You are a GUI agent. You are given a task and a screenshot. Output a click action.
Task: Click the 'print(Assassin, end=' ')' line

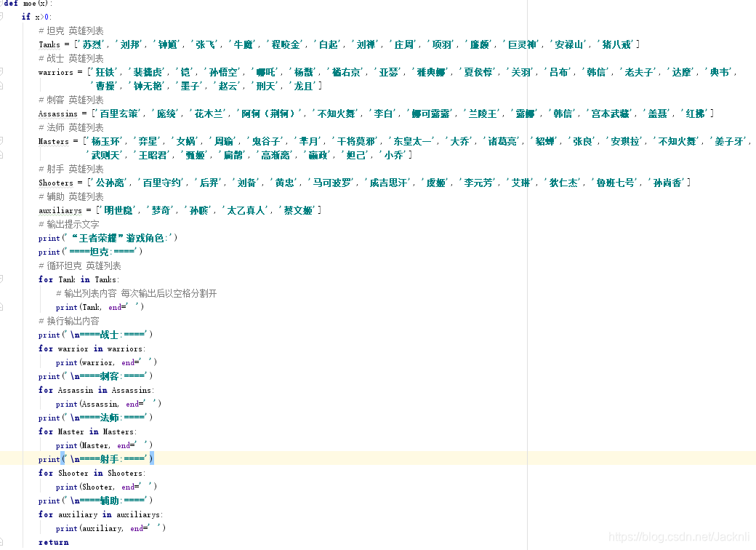point(108,404)
